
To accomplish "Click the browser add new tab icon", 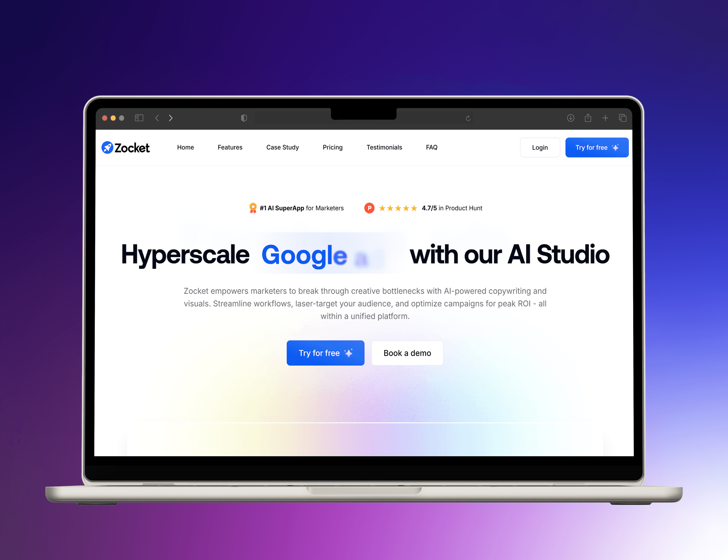I will (605, 118).
